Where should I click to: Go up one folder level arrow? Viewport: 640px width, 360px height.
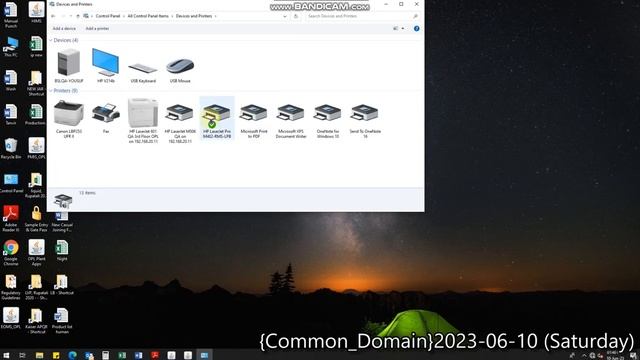tap(78, 16)
